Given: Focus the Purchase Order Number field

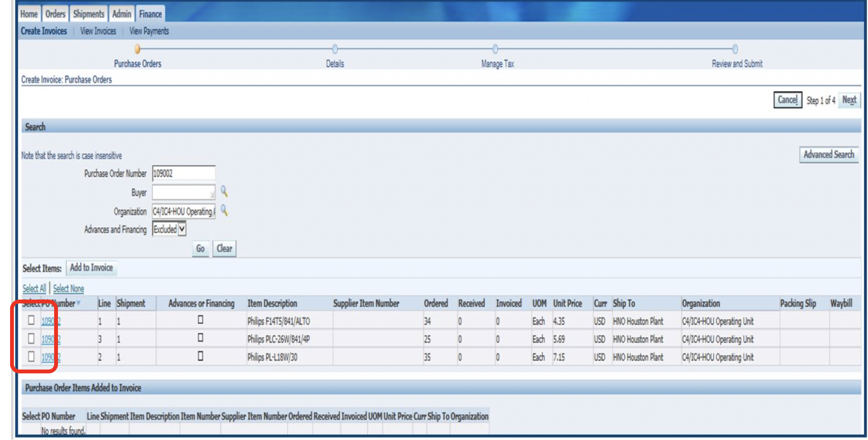Looking at the screenshot, I should 183,174.
